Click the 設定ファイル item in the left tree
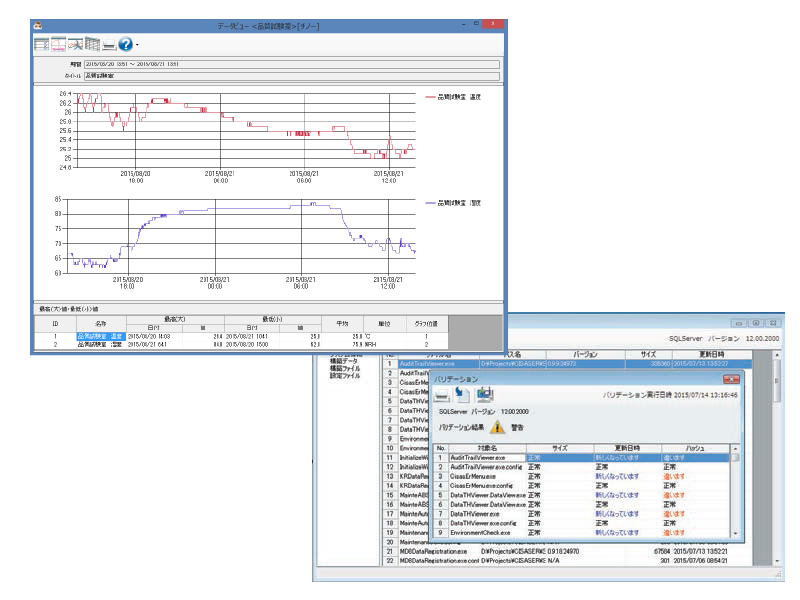The height and width of the screenshot is (600, 800). click(345, 376)
